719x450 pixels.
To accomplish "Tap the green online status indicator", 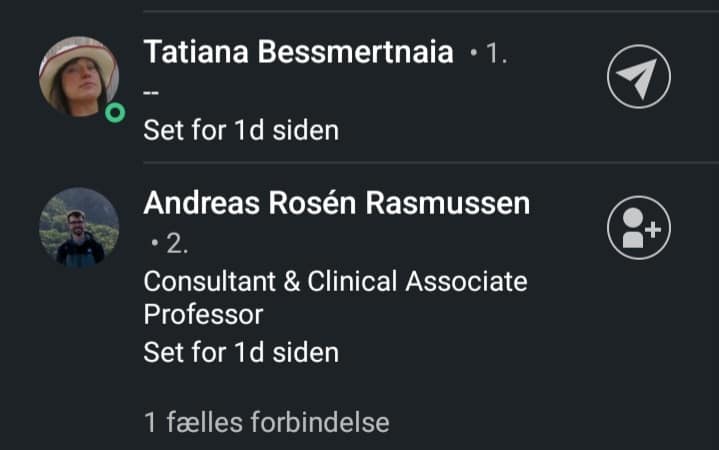I will point(115,112).
